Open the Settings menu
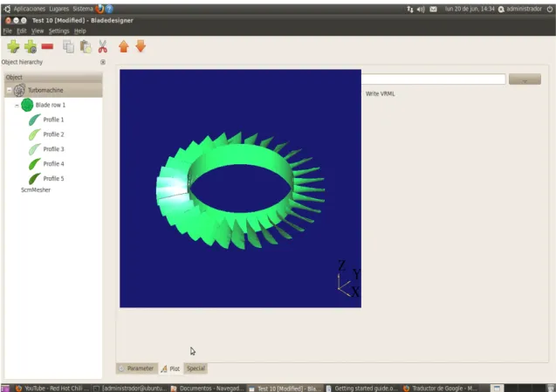The width and height of the screenshot is (556, 392). 58,31
